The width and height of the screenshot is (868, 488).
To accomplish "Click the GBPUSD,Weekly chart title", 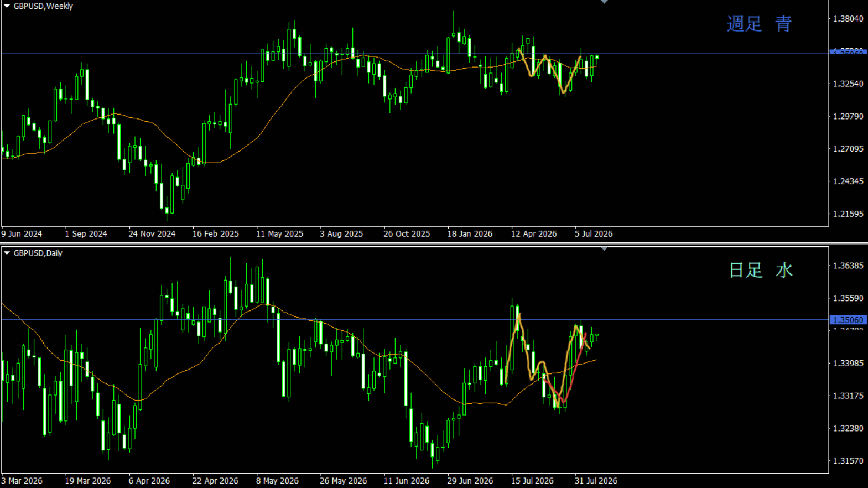I will [x=43, y=6].
